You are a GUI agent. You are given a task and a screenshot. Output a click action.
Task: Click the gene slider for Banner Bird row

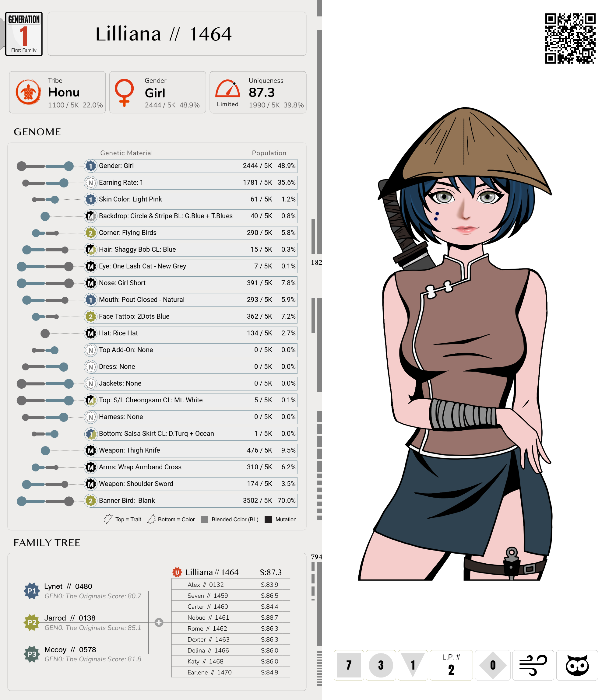[45, 501]
